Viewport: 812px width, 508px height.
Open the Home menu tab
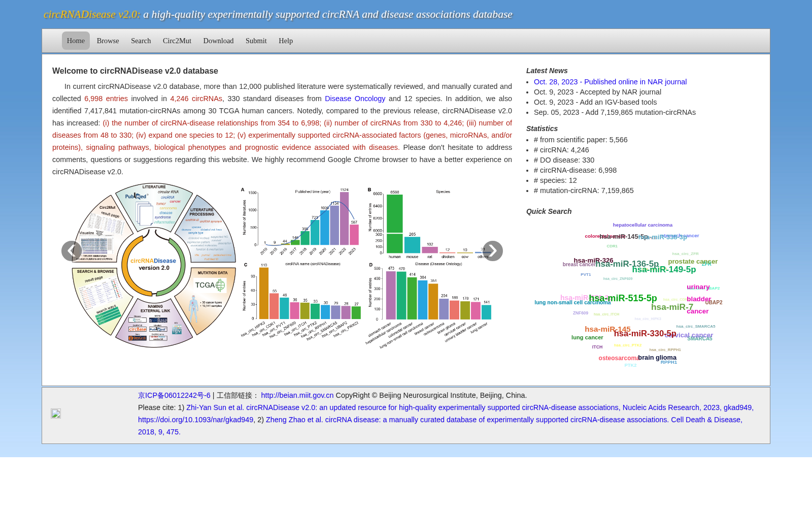click(76, 41)
